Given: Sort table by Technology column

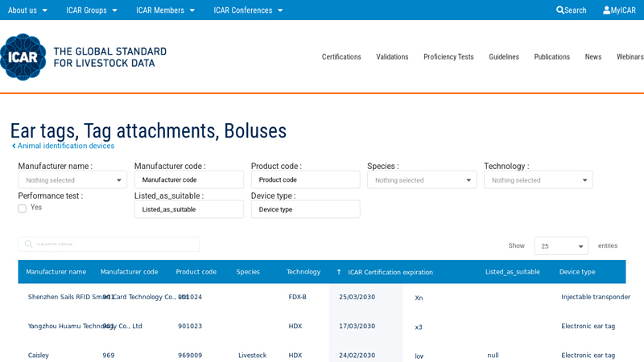Looking at the screenshot, I should (x=303, y=272).
